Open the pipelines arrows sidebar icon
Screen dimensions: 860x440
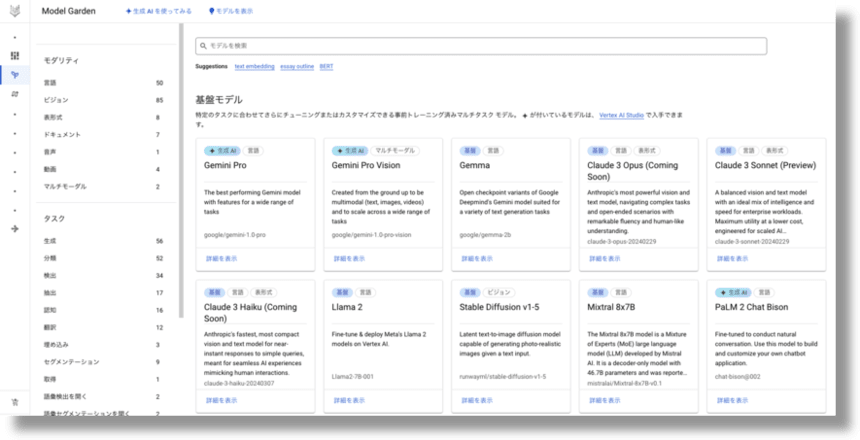point(15,94)
